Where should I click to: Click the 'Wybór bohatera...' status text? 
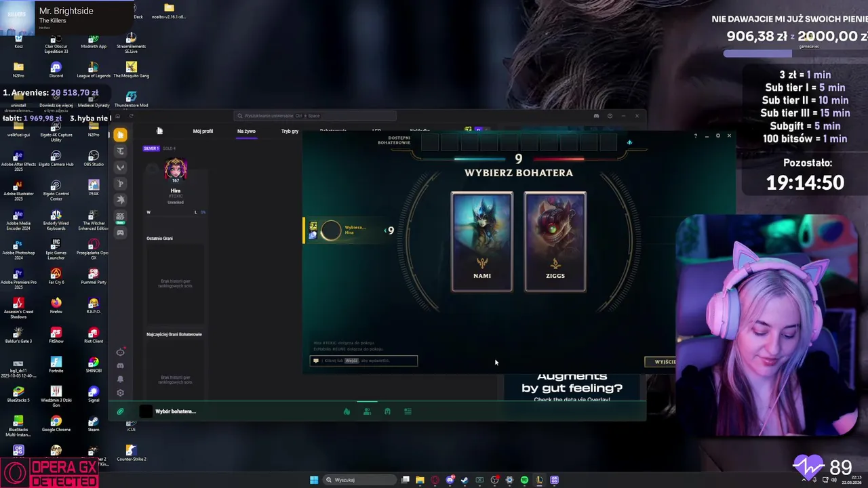pos(175,411)
